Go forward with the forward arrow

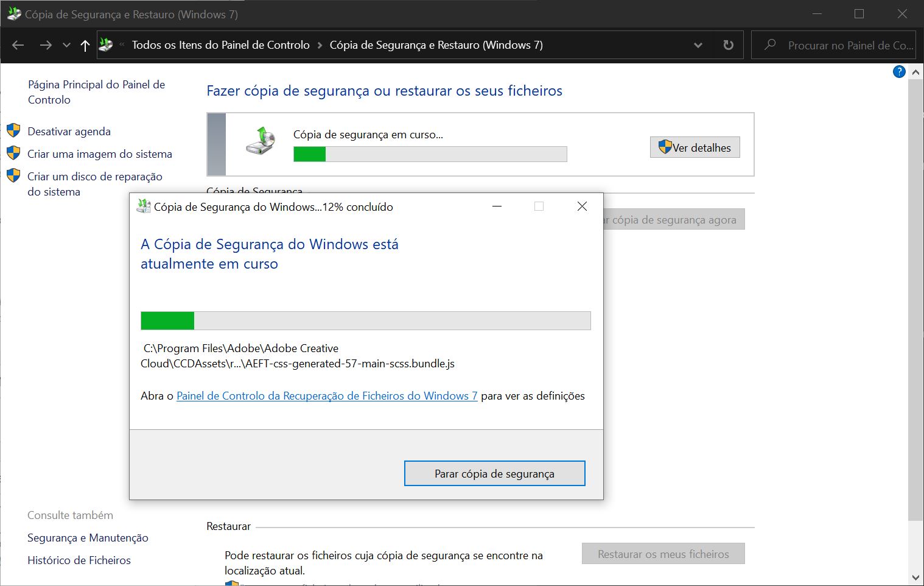tap(46, 45)
